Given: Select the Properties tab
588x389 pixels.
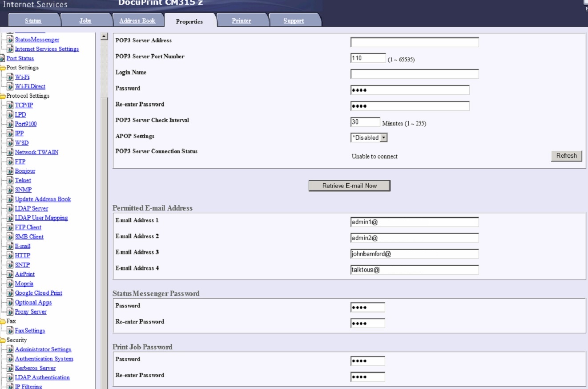Looking at the screenshot, I should coord(189,21).
